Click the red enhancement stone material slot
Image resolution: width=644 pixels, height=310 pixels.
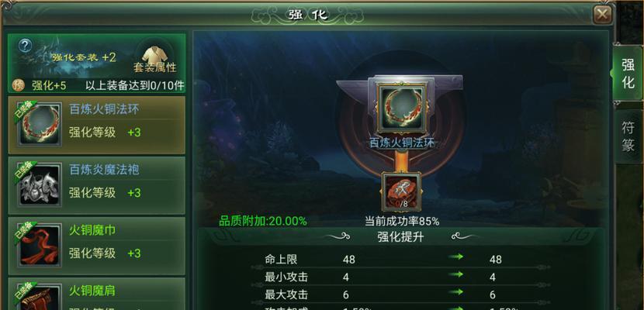click(401, 191)
